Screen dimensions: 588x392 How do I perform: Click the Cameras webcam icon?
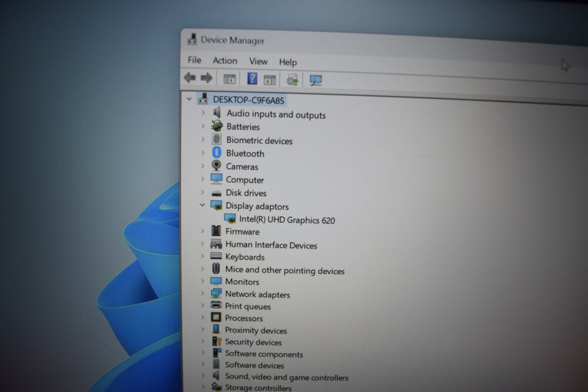click(x=216, y=165)
